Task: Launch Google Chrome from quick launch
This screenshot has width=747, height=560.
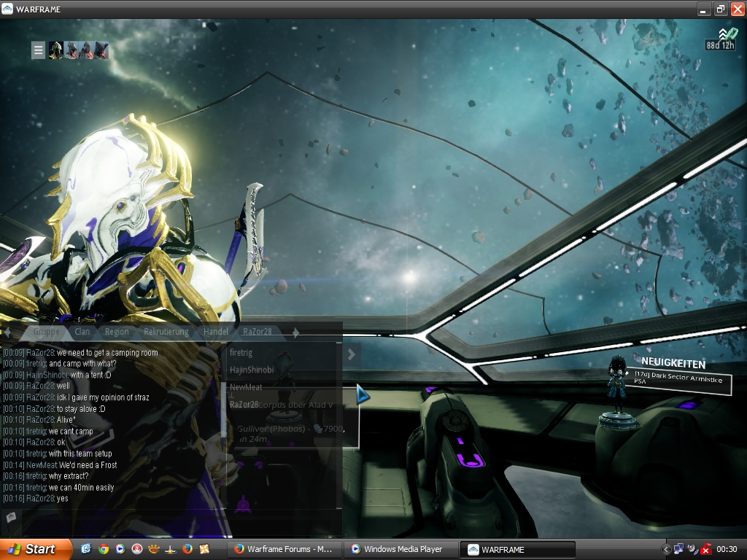Action: click(x=104, y=549)
